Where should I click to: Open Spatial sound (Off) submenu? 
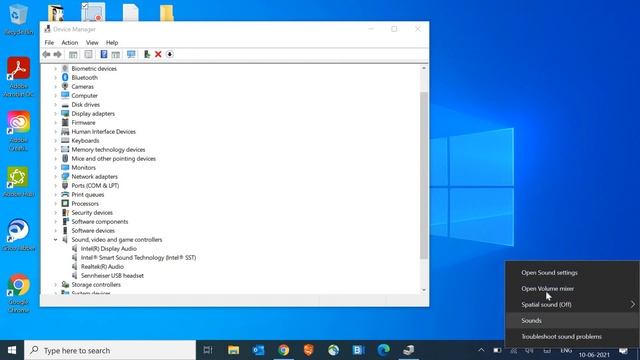(572, 304)
